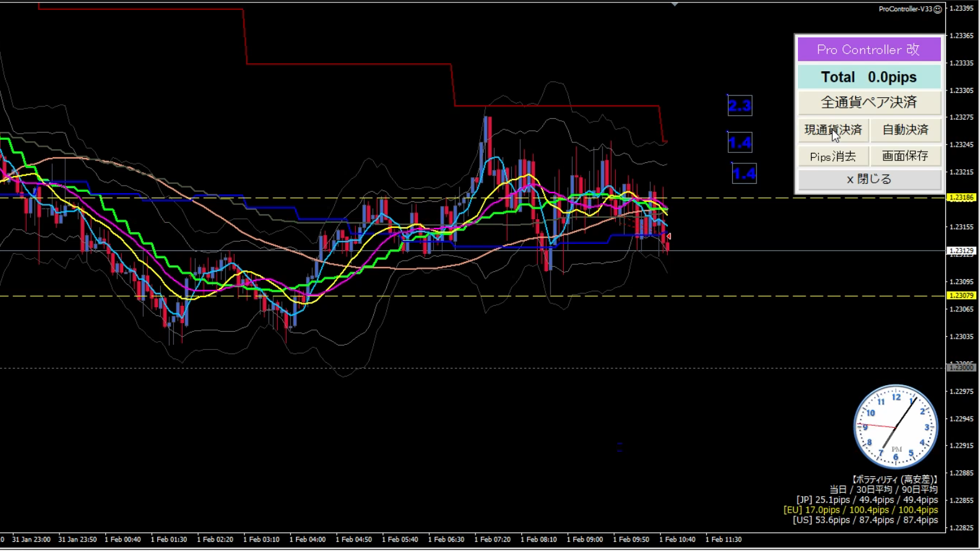Save the screen with 画面保存

[906, 156]
